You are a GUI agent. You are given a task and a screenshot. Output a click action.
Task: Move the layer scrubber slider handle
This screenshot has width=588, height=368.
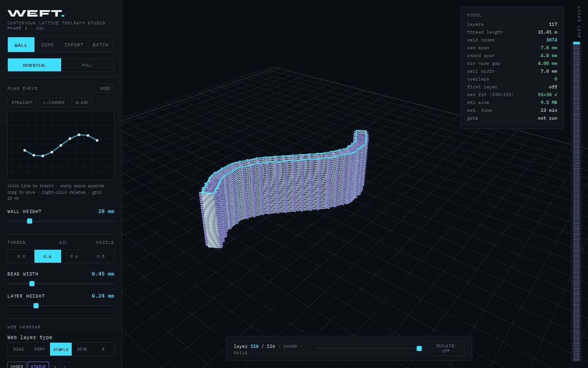point(419,348)
